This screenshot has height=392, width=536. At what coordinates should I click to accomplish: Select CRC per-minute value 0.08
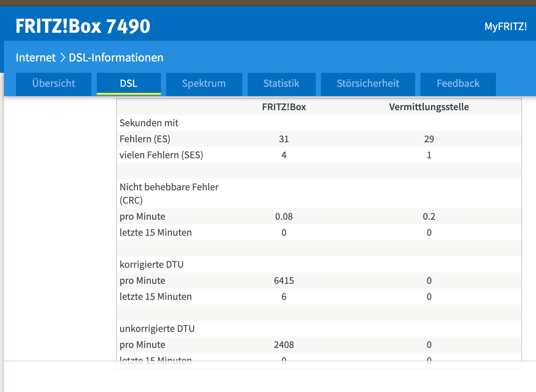(284, 216)
